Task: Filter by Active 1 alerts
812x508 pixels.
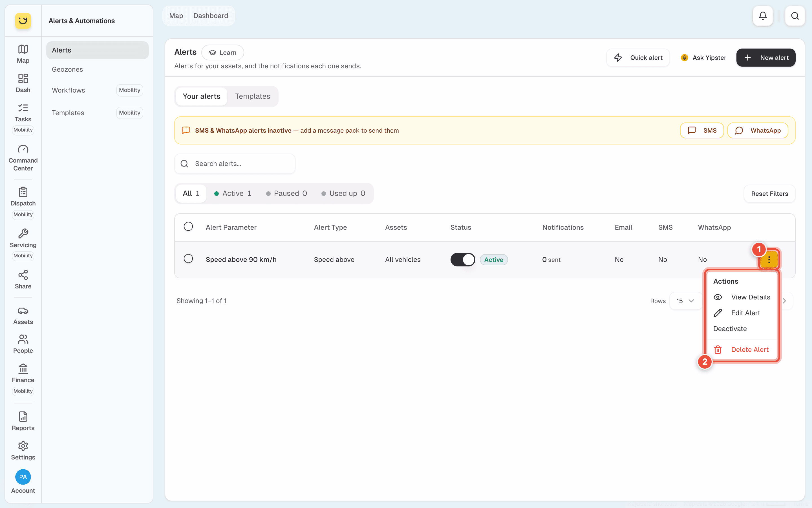Action: 233,194
